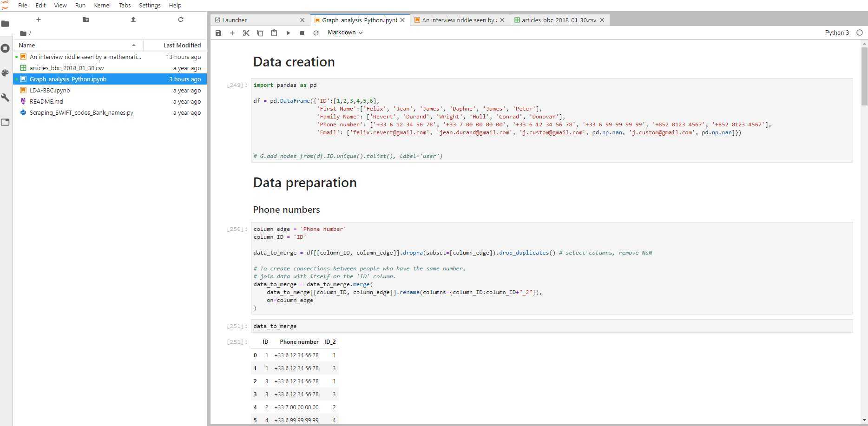Viewport: 868px width, 426px height.
Task: Insert a cell below with toolbar plus
Action: tap(232, 33)
